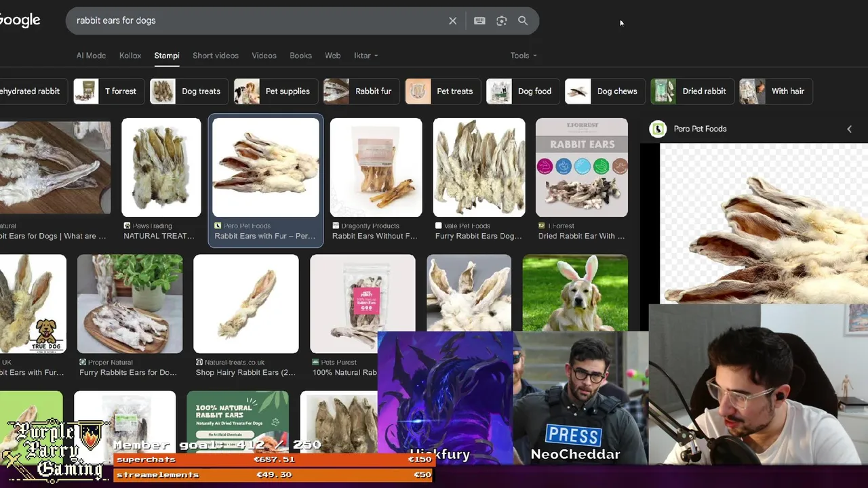This screenshot has width=868, height=488.
Task: Click 'Rabbit Ears with Fur – Per...' title
Action: click(x=265, y=236)
